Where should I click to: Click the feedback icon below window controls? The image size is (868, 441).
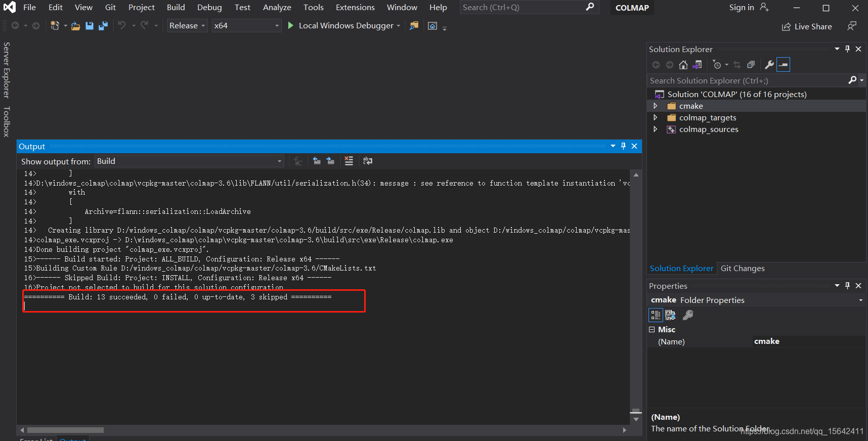click(x=852, y=26)
